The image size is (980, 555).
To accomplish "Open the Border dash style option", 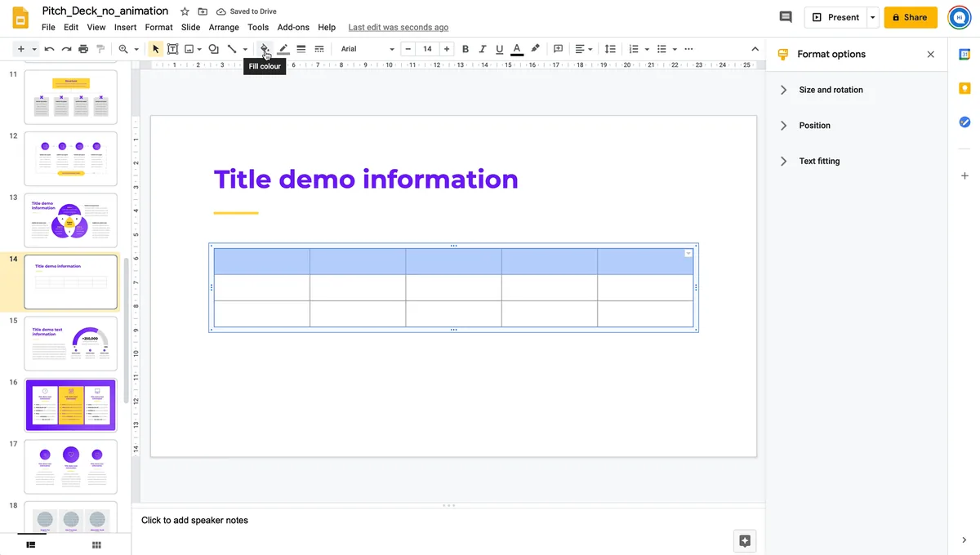I will click(x=319, y=49).
